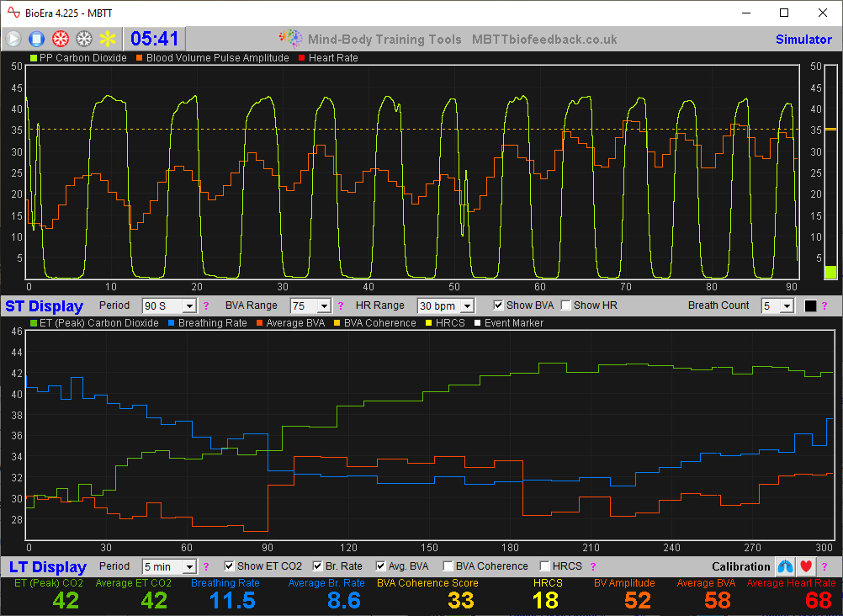
Task: Click the Mind-Body Training Tools brain logo
Action: coord(290,39)
